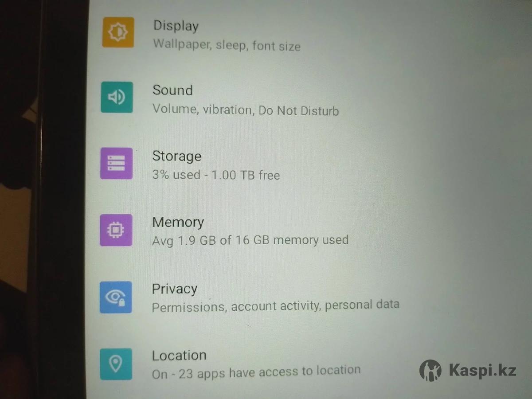The height and width of the screenshot is (399, 532).
Task: Select '3% used - 1.00 TB free' text
Action: point(216,175)
